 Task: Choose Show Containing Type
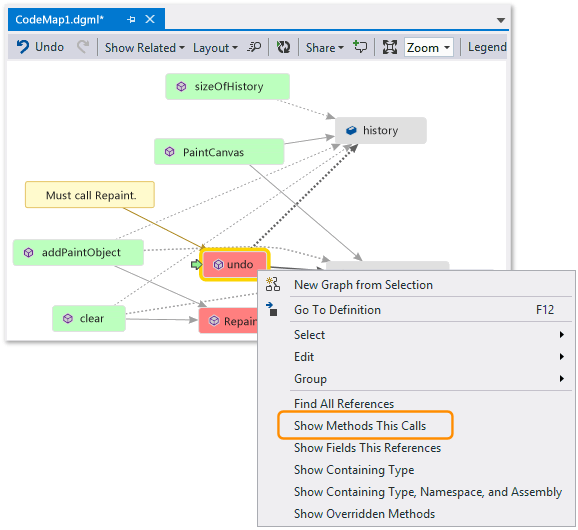pyautogui.click(x=416, y=470)
